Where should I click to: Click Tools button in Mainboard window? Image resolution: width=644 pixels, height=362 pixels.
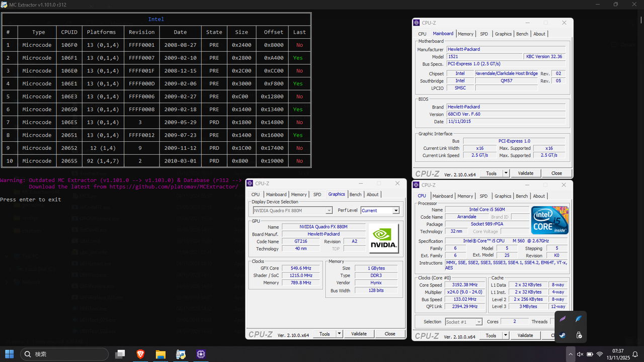492,173
